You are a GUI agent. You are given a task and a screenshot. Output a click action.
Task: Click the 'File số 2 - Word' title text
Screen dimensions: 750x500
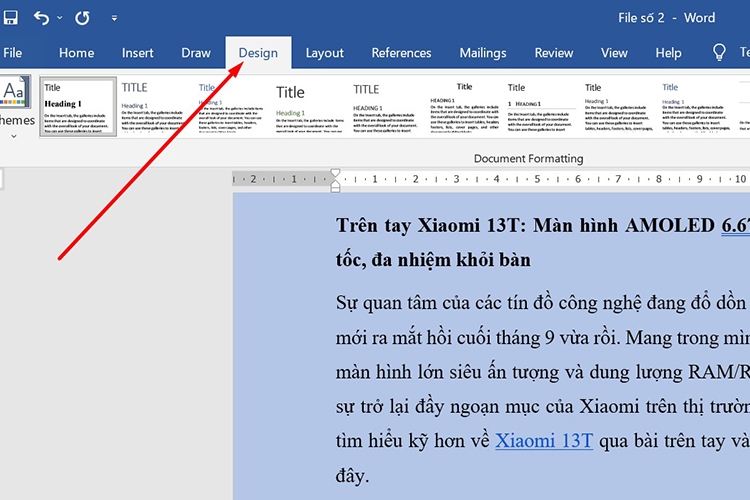(666, 18)
